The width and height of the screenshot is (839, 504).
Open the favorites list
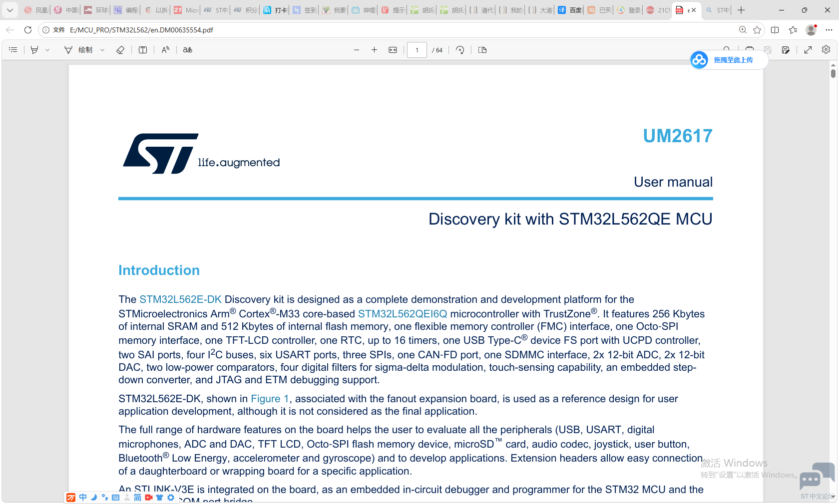pos(793,30)
